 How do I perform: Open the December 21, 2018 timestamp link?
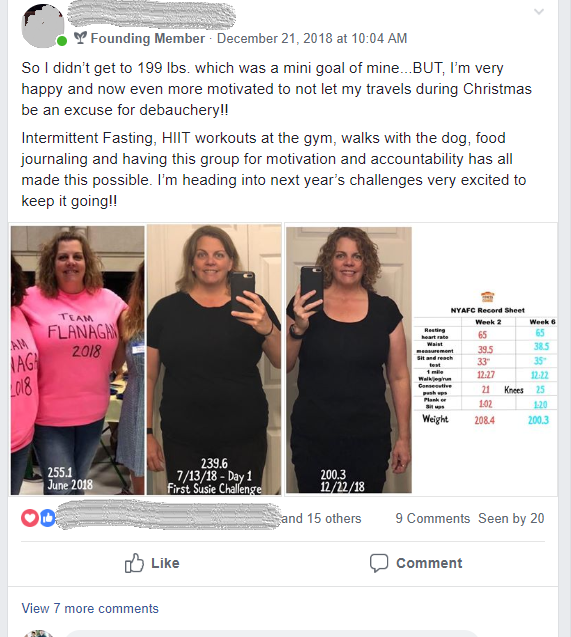click(x=312, y=38)
